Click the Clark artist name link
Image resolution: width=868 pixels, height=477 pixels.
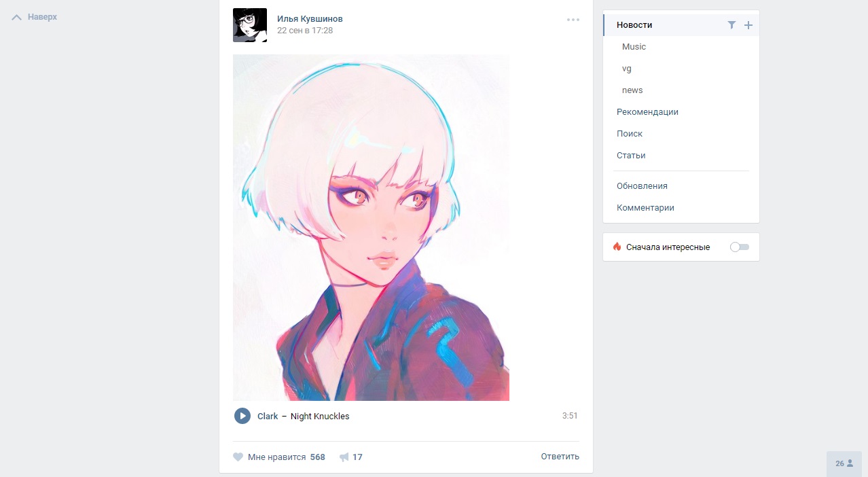268,417
